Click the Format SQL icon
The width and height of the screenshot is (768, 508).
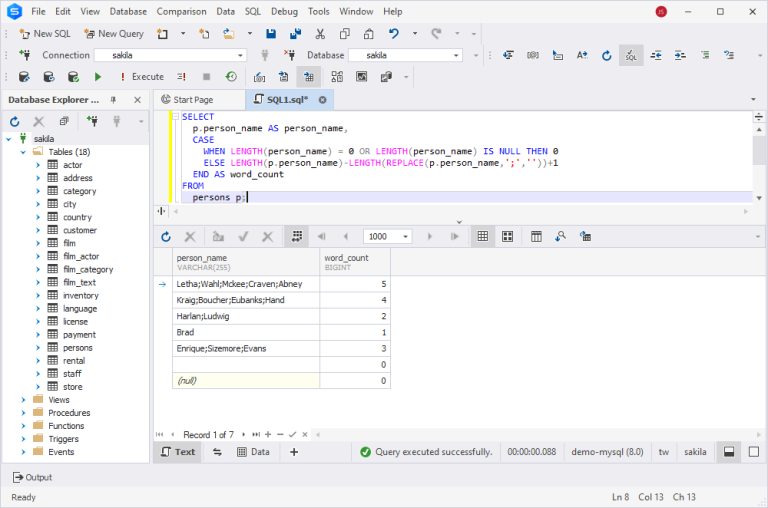pyautogui.click(x=631, y=55)
